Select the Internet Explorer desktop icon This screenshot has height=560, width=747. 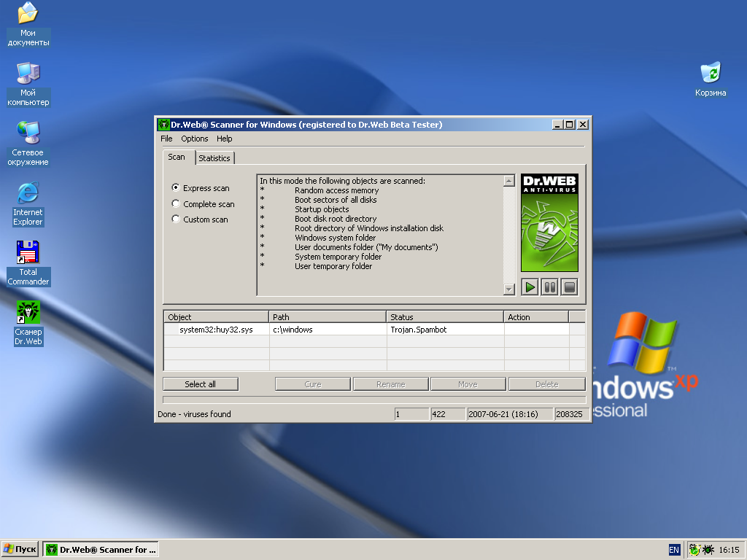tap(28, 204)
